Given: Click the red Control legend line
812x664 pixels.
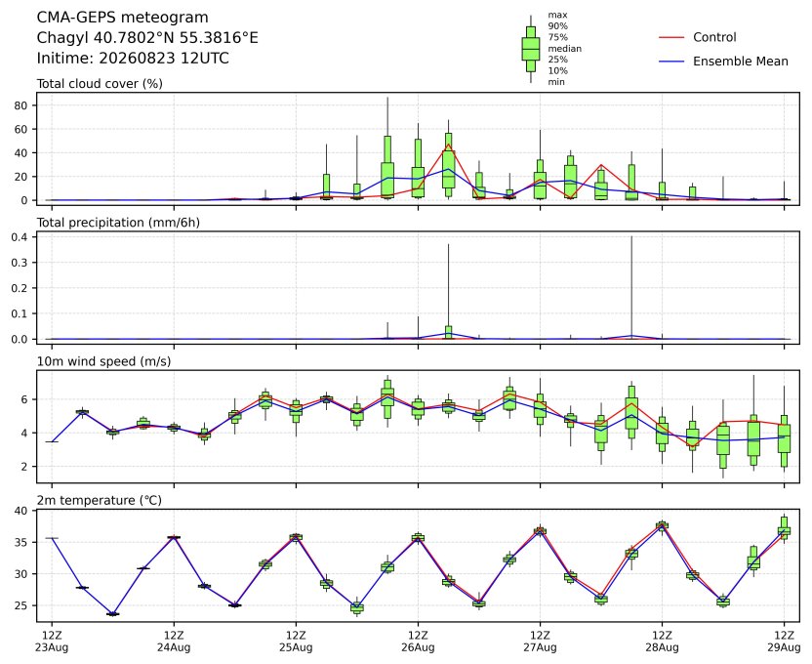Looking at the screenshot, I should 671,37.
